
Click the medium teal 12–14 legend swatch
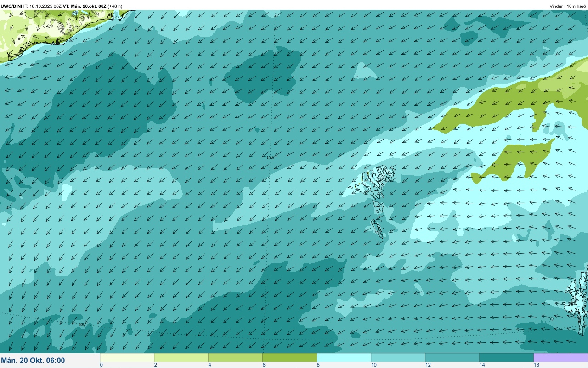tap(452, 357)
